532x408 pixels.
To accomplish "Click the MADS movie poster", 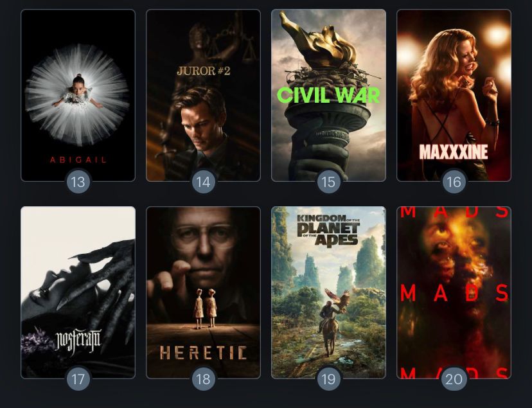I will click(x=454, y=292).
